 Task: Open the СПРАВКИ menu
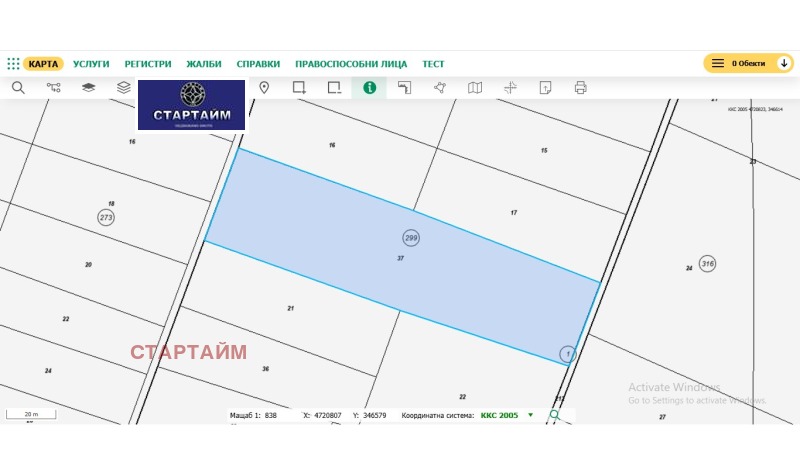(258, 64)
